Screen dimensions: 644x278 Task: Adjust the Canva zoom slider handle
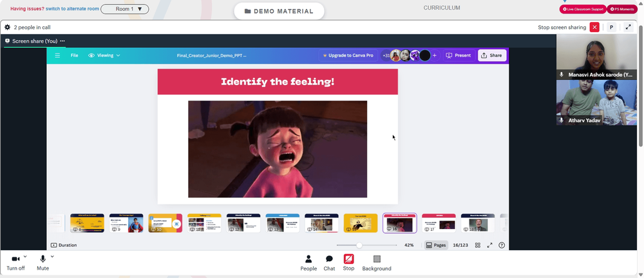(x=359, y=245)
